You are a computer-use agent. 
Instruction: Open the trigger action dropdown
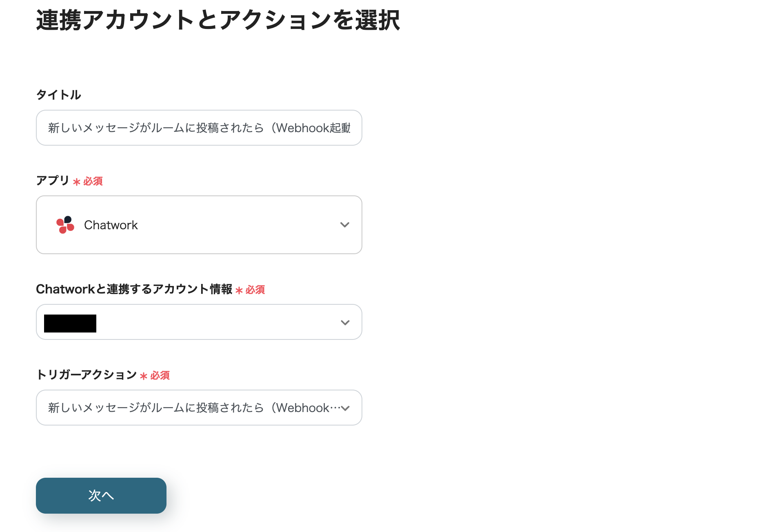click(199, 408)
